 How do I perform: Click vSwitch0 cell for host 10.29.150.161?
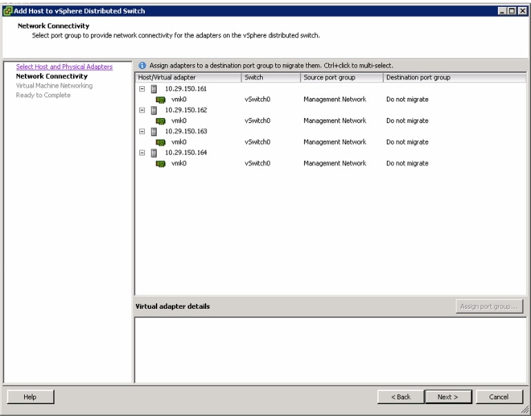pyautogui.click(x=257, y=99)
